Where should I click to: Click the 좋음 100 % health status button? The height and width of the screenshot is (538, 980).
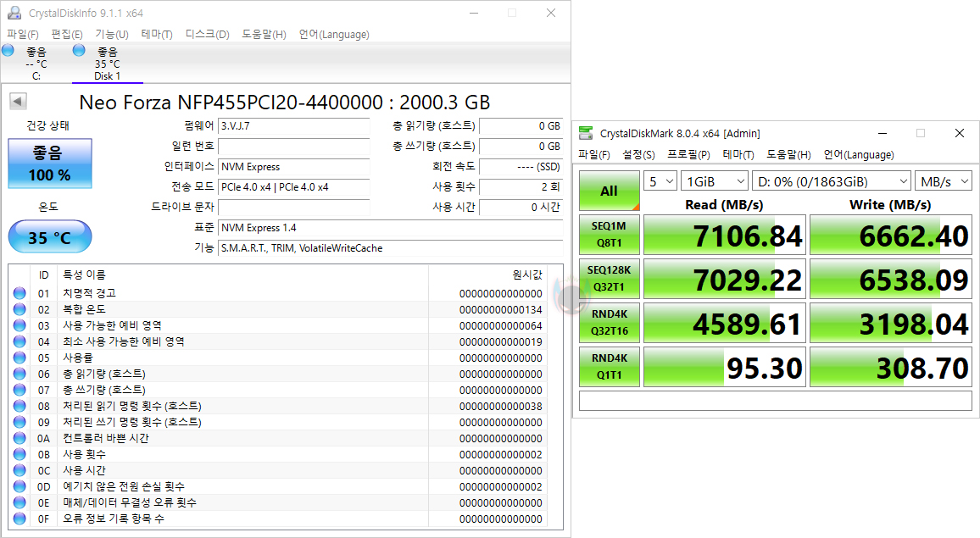50,164
